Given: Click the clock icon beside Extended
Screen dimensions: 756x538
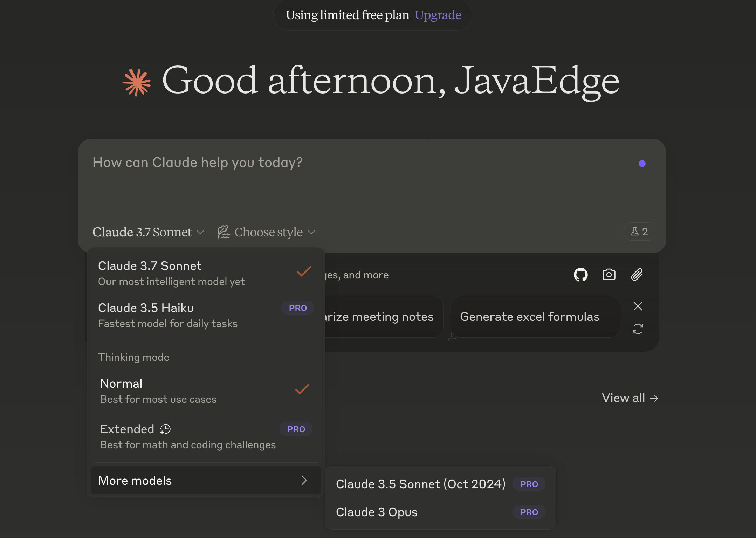Looking at the screenshot, I should (x=165, y=429).
